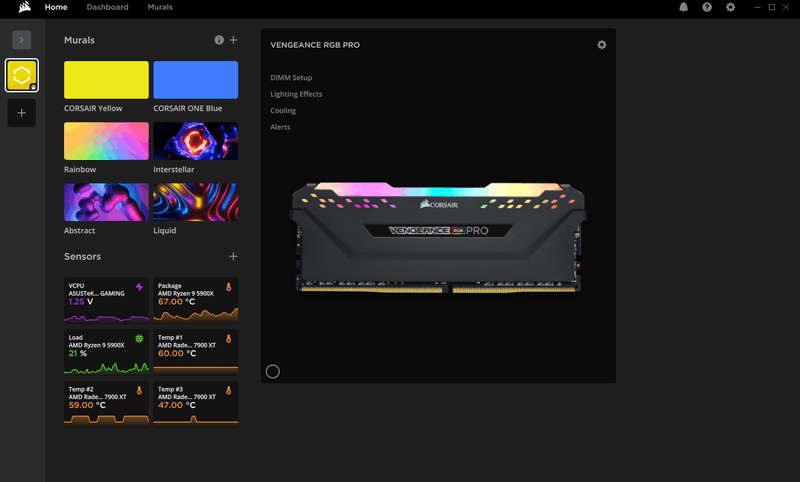Click the Liquid label

coord(164,231)
